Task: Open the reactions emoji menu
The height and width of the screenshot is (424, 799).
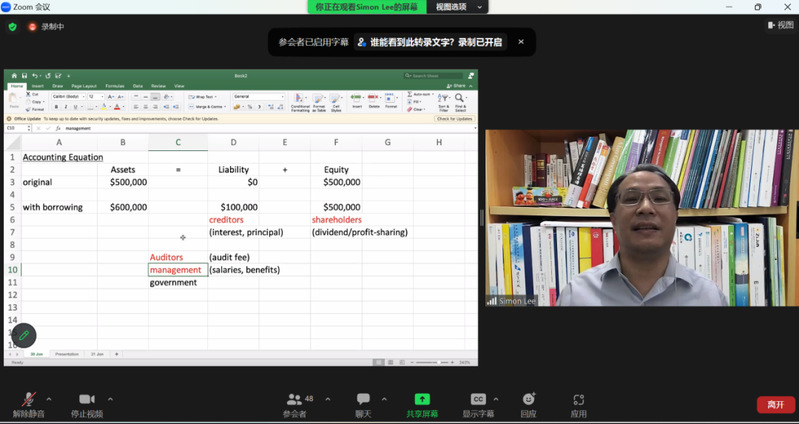Action: point(528,399)
